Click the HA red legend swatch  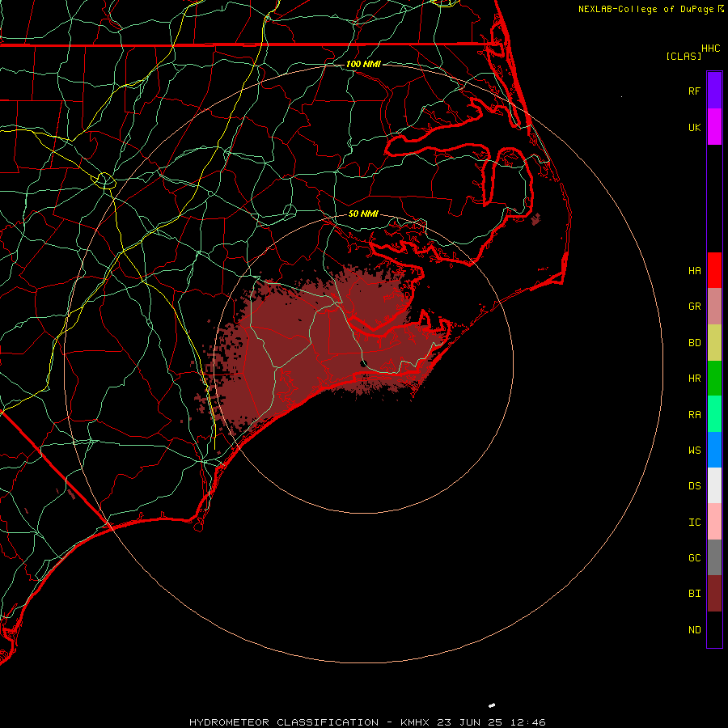(714, 270)
